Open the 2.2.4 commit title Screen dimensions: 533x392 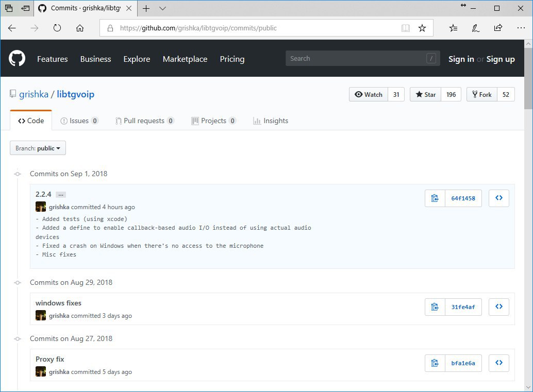pyautogui.click(x=43, y=194)
